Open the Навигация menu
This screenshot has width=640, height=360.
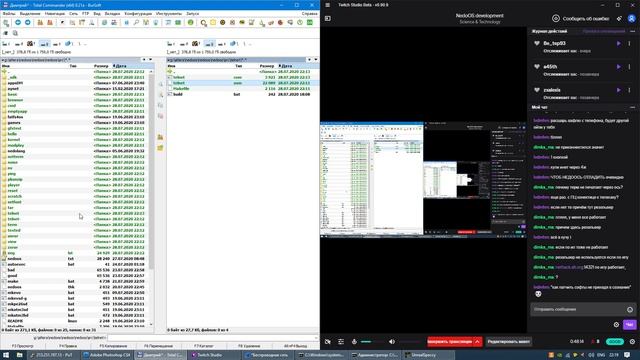pos(55,13)
